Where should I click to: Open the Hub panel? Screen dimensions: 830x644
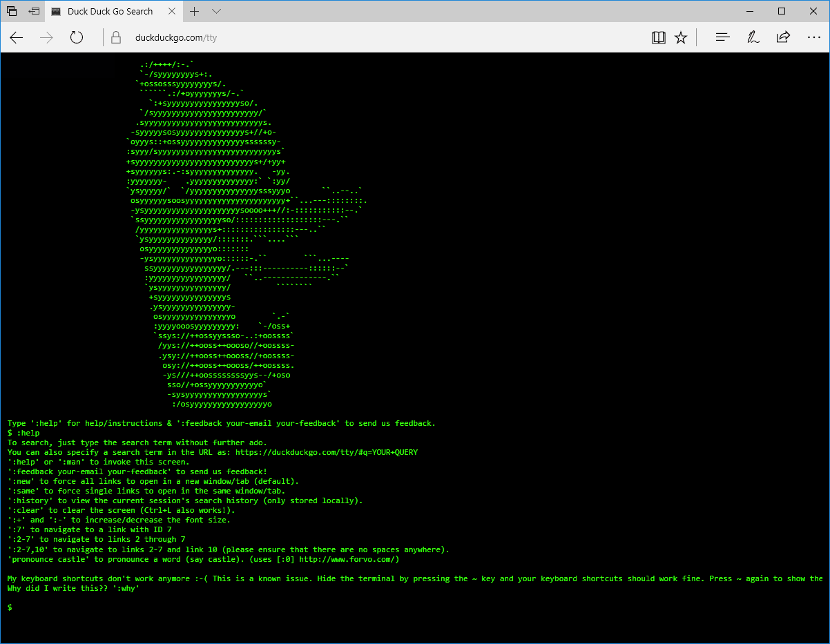(722, 38)
